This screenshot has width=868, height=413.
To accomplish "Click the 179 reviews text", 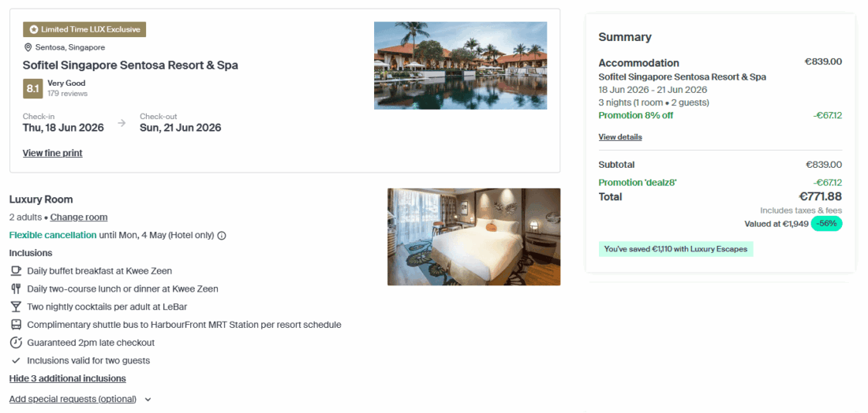I will point(67,94).
